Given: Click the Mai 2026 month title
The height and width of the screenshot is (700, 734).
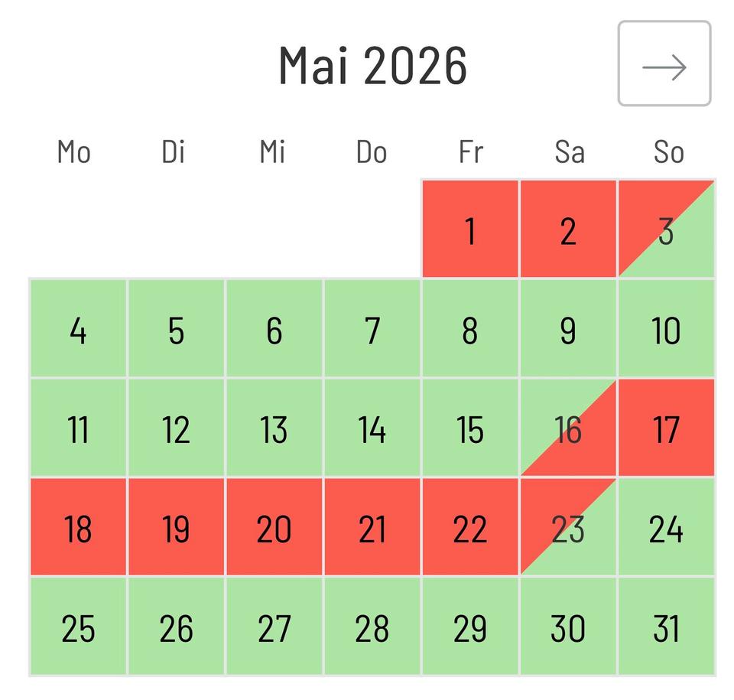Looking at the screenshot, I should [x=372, y=65].
